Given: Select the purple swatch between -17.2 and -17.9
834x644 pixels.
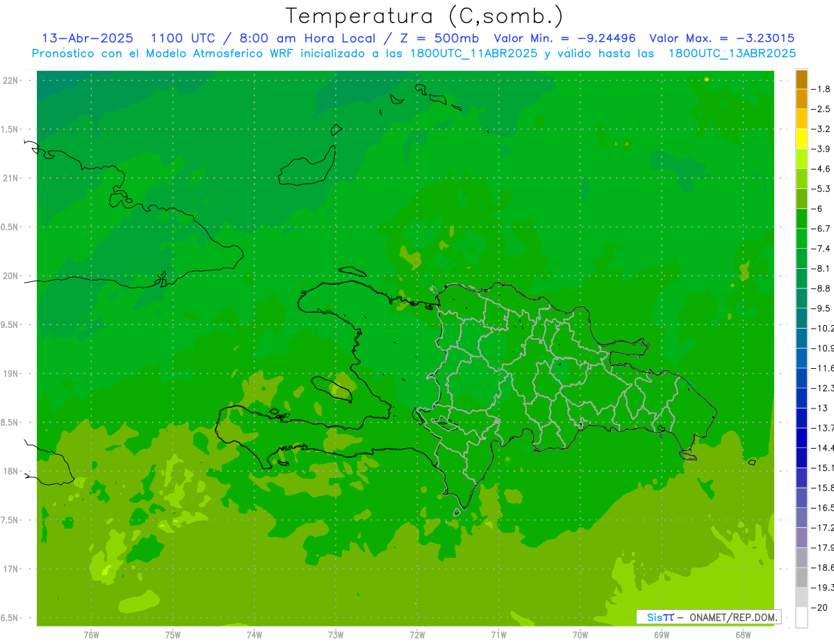Looking at the screenshot, I should (801, 537).
